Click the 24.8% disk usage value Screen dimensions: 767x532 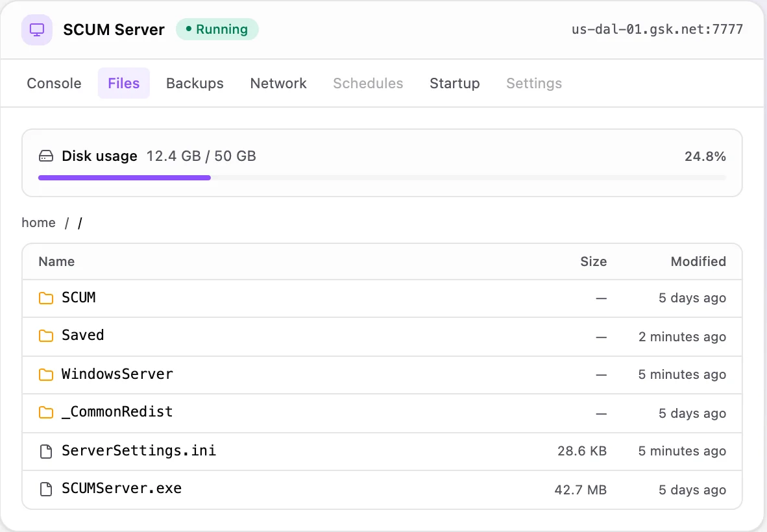tap(705, 156)
